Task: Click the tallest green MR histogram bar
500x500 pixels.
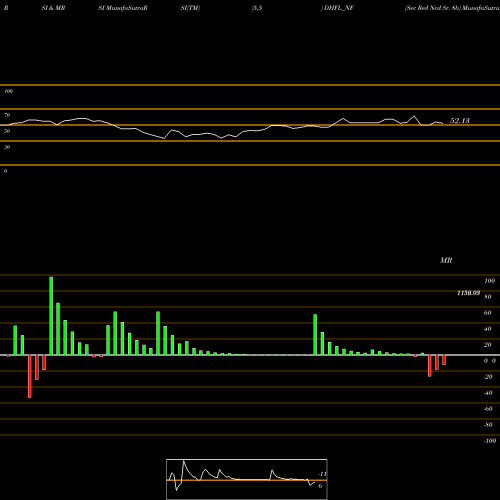Action: pos(51,316)
